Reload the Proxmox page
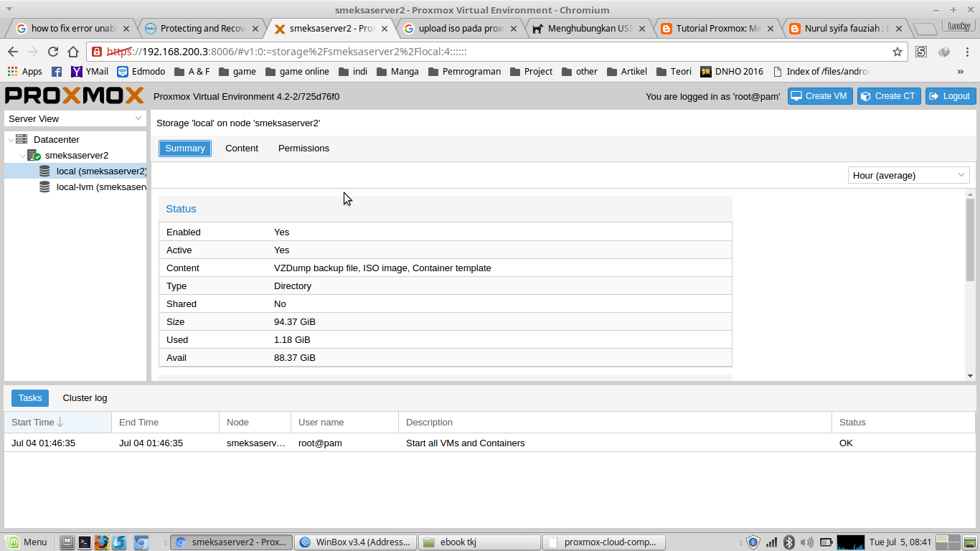 [x=53, y=52]
